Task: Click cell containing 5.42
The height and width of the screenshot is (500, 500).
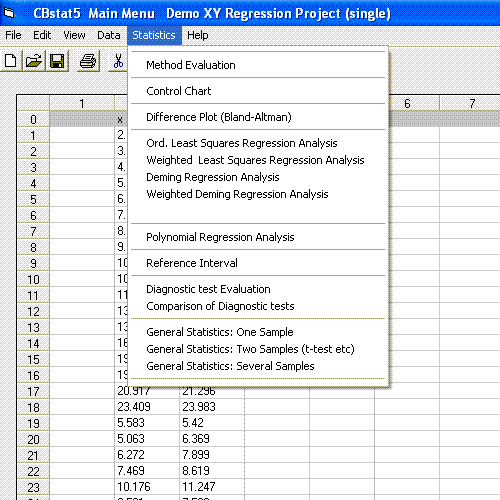Action: 212,423
